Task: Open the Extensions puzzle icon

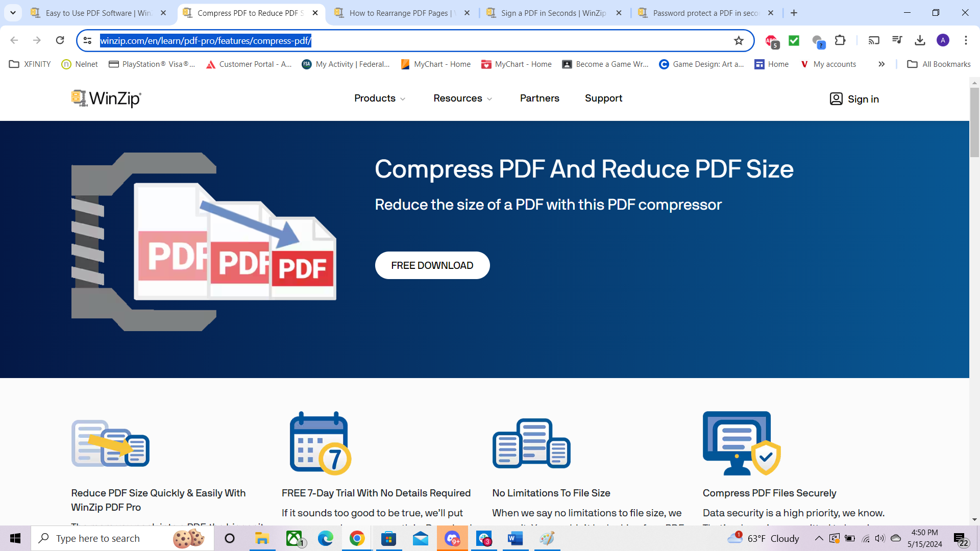Action: (840, 40)
